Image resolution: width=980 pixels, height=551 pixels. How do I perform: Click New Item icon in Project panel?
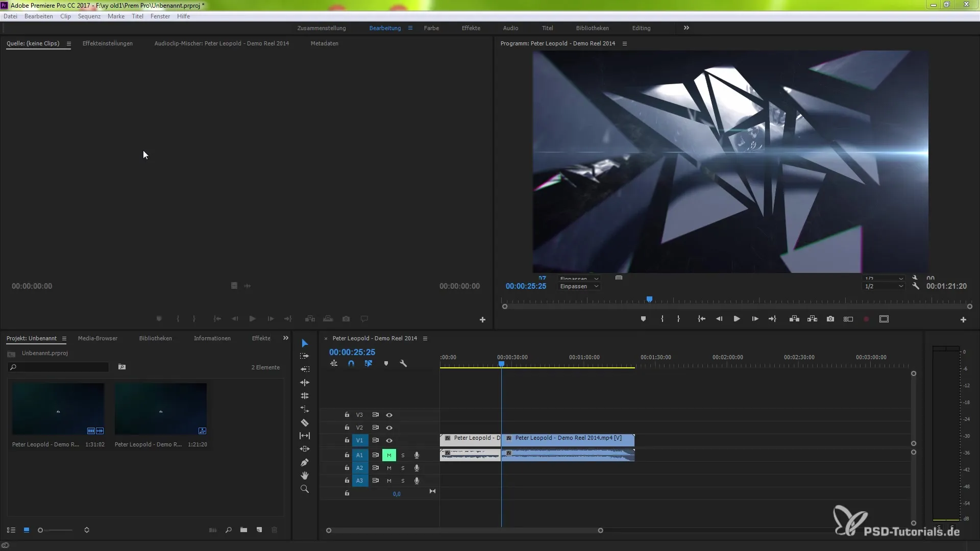(259, 530)
